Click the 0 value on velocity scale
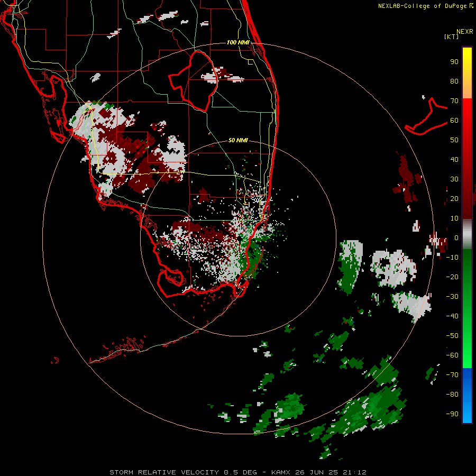The width and height of the screenshot is (476, 476). pyautogui.click(x=456, y=238)
